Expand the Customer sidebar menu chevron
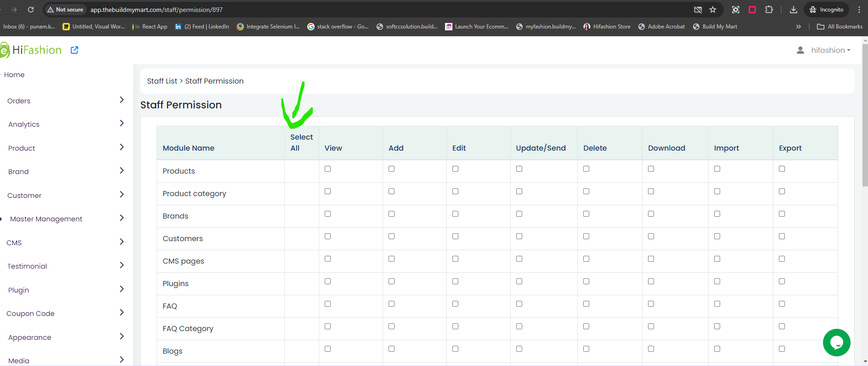 122,194
